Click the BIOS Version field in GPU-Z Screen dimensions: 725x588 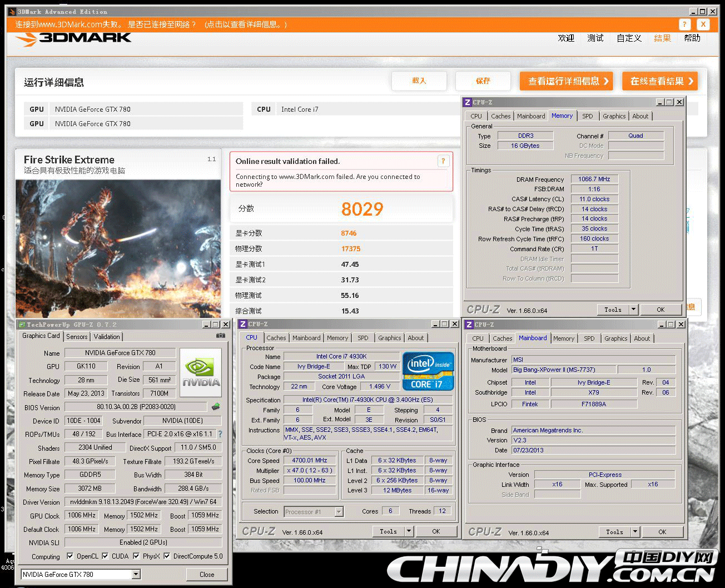click(136, 407)
